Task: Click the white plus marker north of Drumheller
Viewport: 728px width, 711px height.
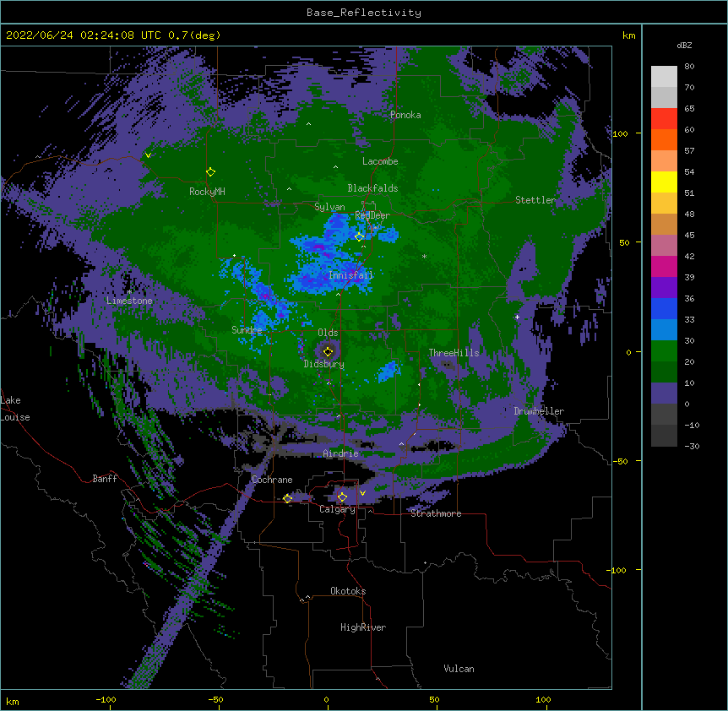Action: (x=517, y=317)
